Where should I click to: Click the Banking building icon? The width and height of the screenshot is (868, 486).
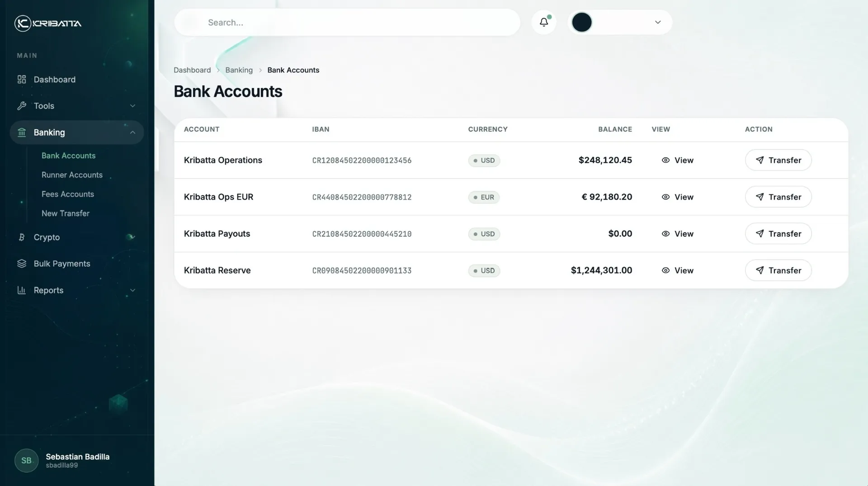(22, 132)
